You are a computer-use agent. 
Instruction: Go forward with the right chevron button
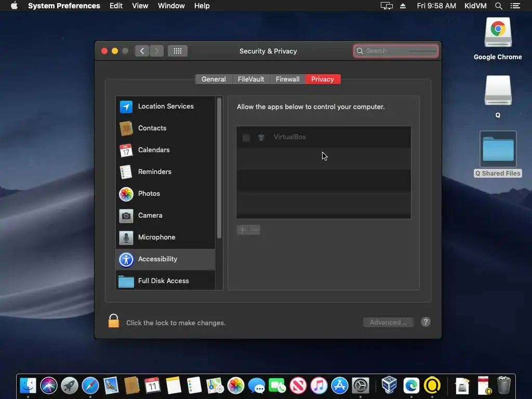[x=156, y=51]
